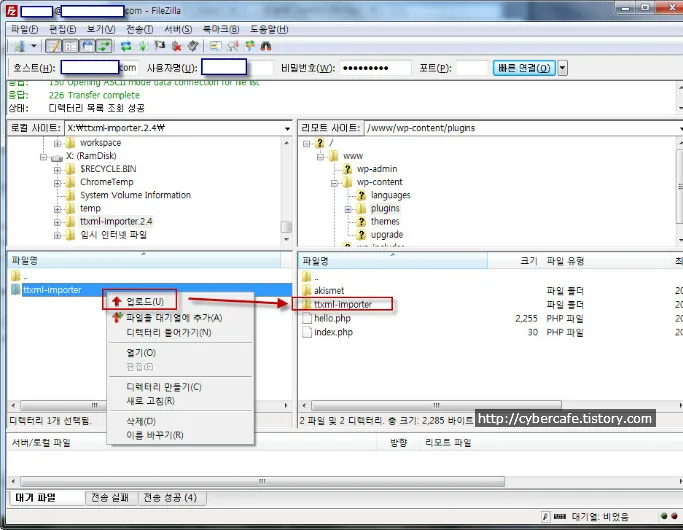The image size is (683, 530).
Task: Open the 북마크(B) menu
Action: point(221,29)
